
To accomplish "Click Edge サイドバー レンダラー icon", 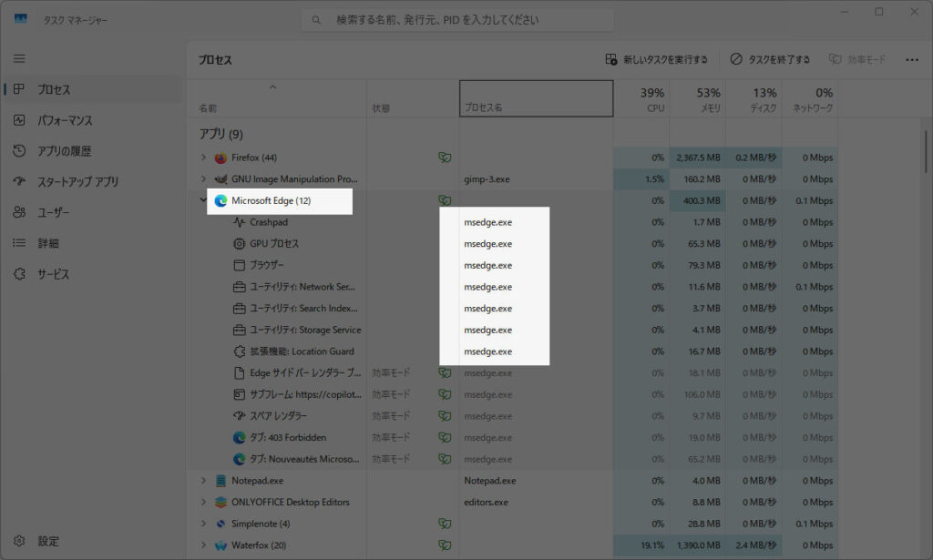I will [240, 372].
